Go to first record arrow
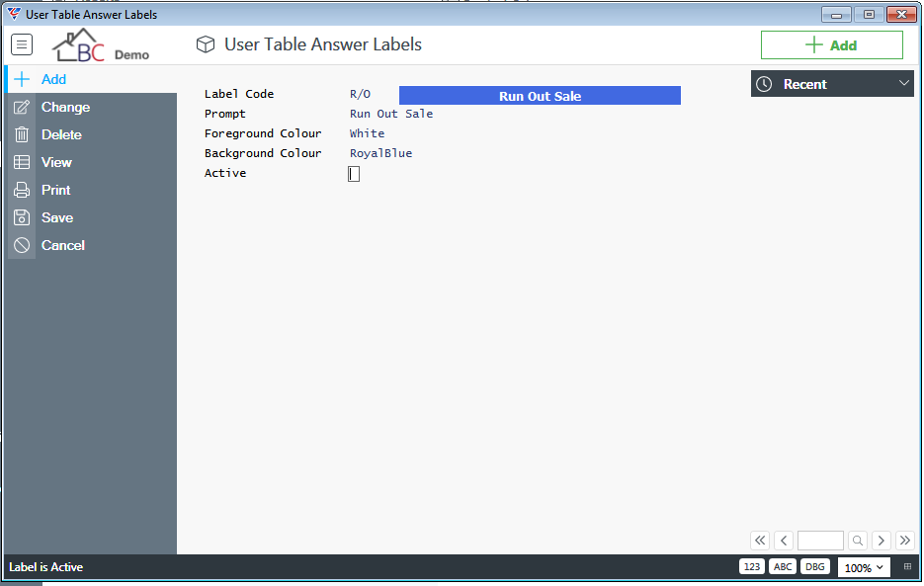This screenshot has height=586, width=924. [760, 540]
